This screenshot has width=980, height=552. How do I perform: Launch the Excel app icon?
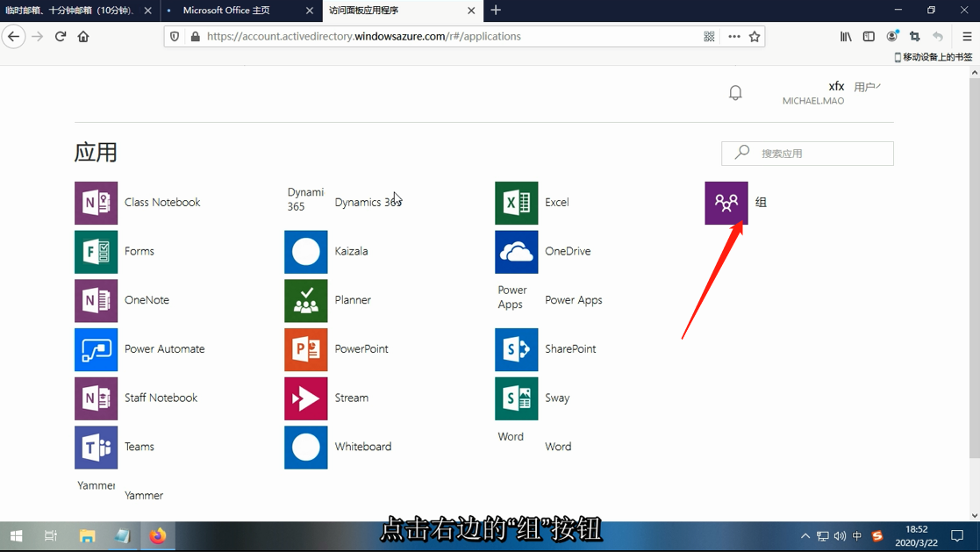point(516,203)
